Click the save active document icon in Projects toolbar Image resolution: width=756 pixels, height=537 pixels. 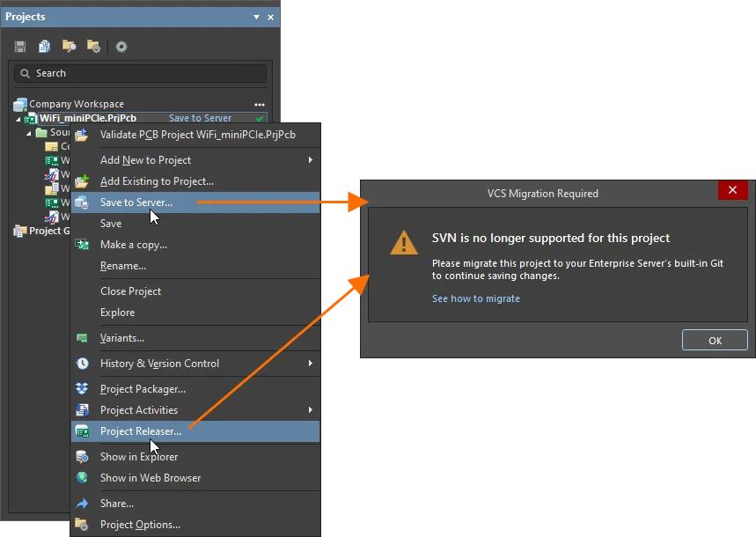tap(20, 47)
